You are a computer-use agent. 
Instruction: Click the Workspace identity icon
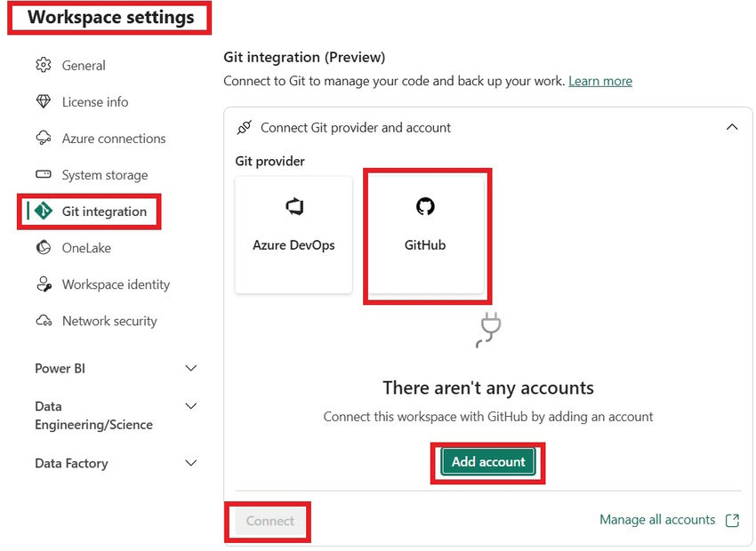(43, 284)
